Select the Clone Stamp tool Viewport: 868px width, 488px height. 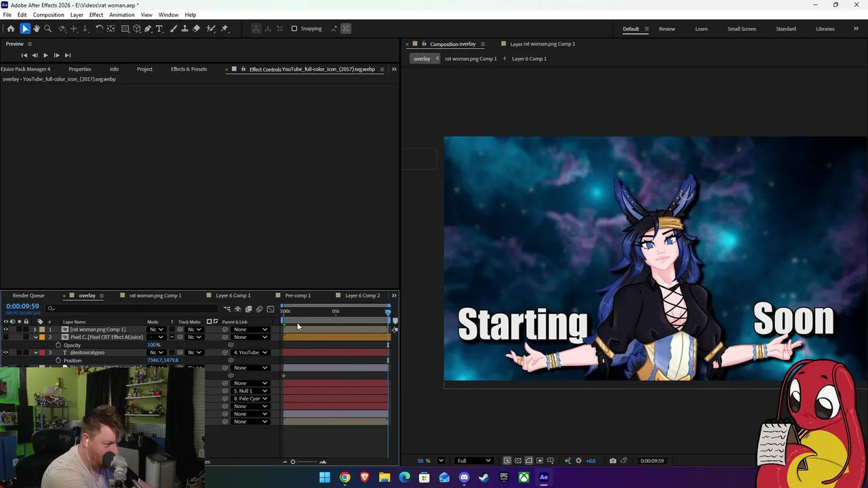[184, 28]
